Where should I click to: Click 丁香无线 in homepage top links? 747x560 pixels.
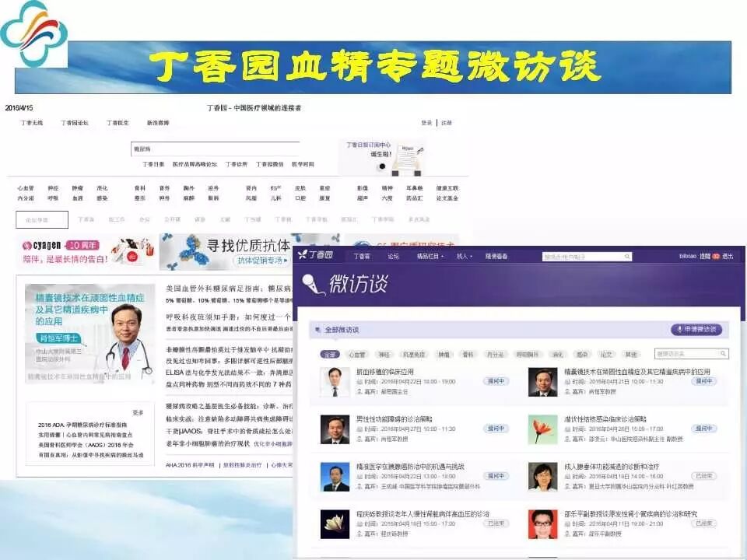pos(31,123)
